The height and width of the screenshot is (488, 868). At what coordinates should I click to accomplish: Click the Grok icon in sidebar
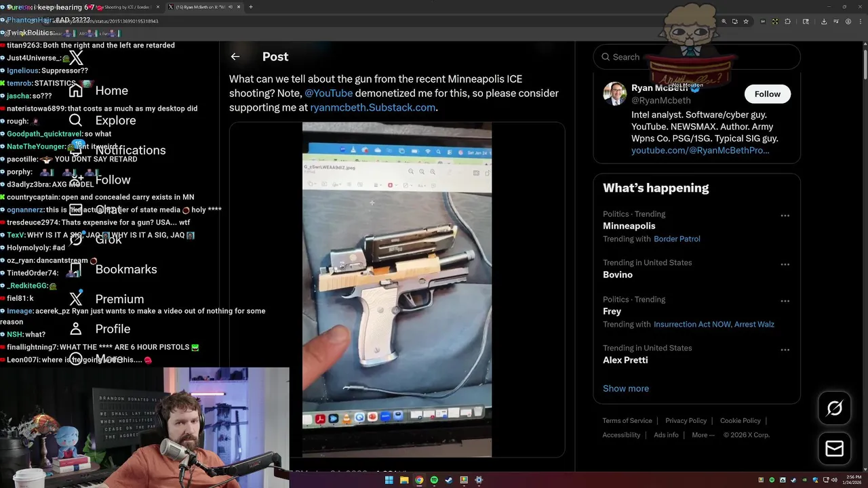tap(76, 240)
